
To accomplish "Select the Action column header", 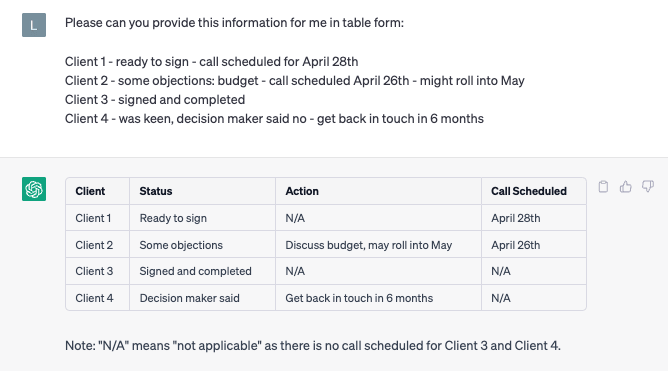I will click(378, 191).
